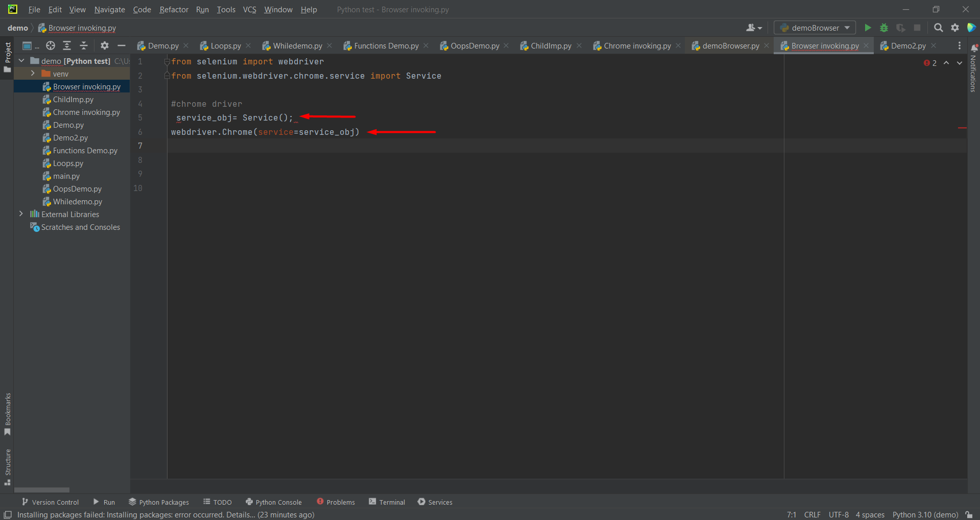Screen dimensions: 980x520
Task: Run with coverage icon
Action: click(901, 28)
